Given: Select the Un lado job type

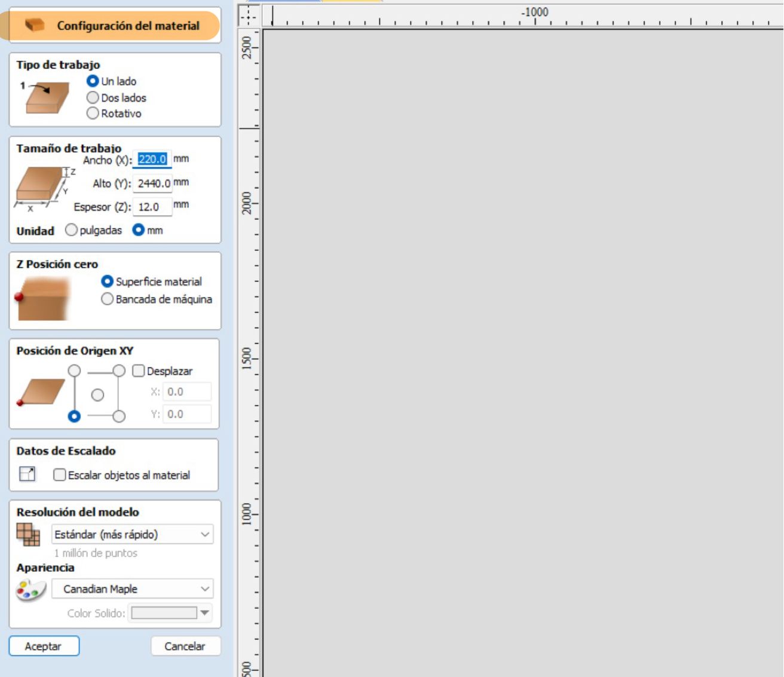Looking at the screenshot, I should [93, 81].
